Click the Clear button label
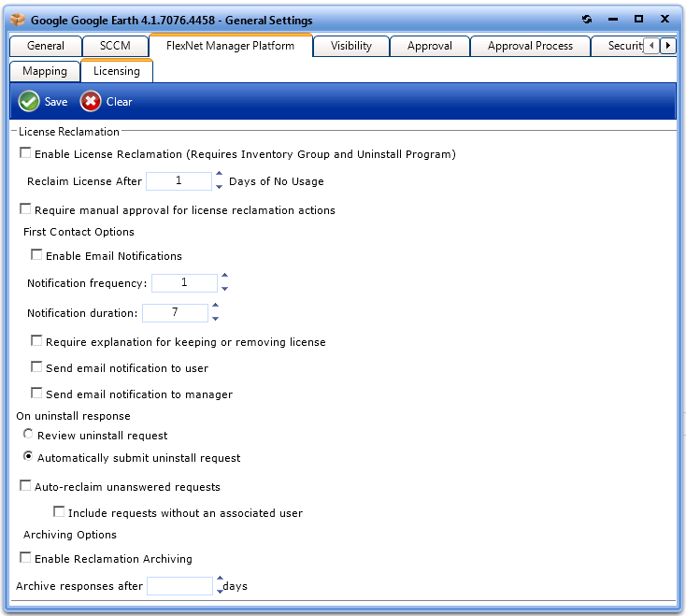The height and width of the screenshot is (616, 686). (x=119, y=102)
